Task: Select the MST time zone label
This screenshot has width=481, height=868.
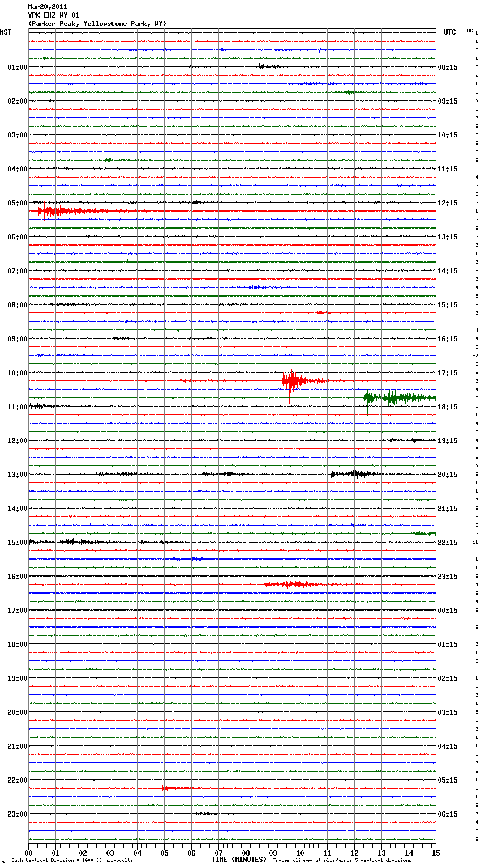Action: pyautogui.click(x=6, y=32)
